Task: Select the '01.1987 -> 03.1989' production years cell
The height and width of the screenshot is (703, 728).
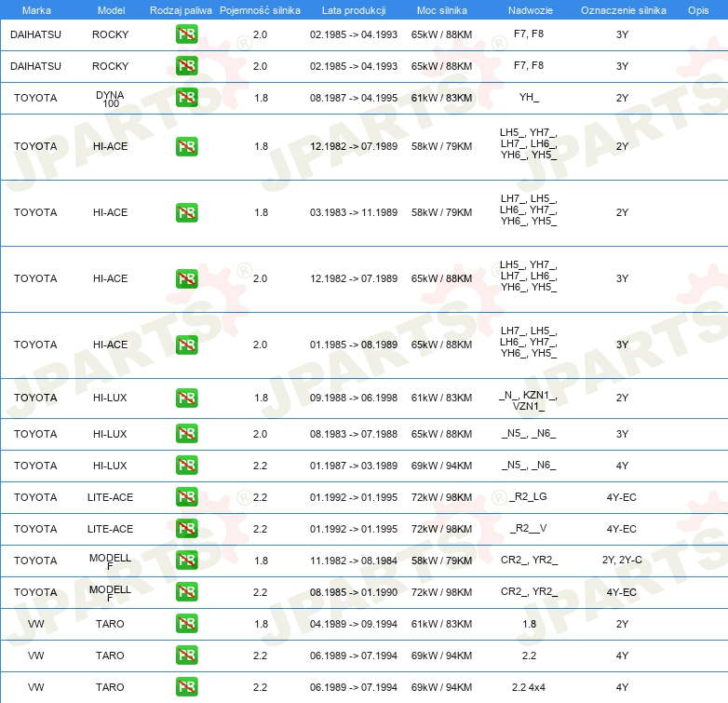Action: point(354,466)
